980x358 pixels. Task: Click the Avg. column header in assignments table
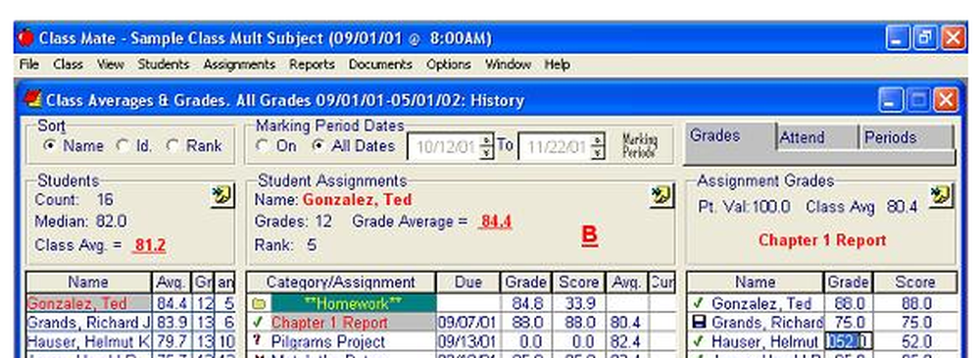[626, 282]
